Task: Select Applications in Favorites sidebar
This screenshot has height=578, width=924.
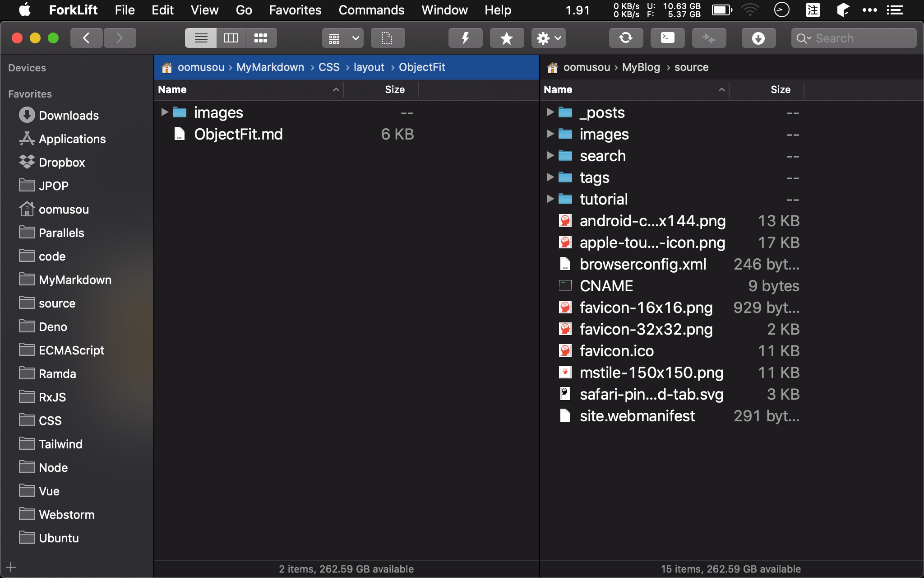Action: (62, 139)
